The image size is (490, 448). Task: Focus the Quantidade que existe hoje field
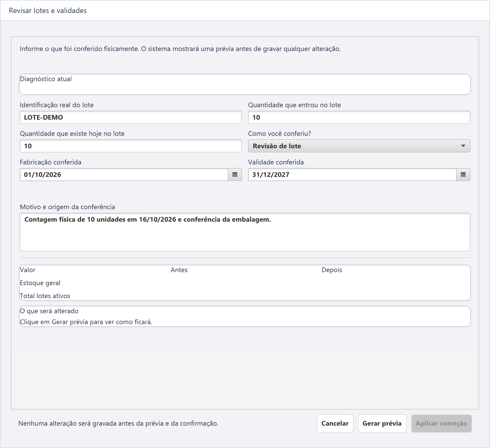tap(131, 146)
